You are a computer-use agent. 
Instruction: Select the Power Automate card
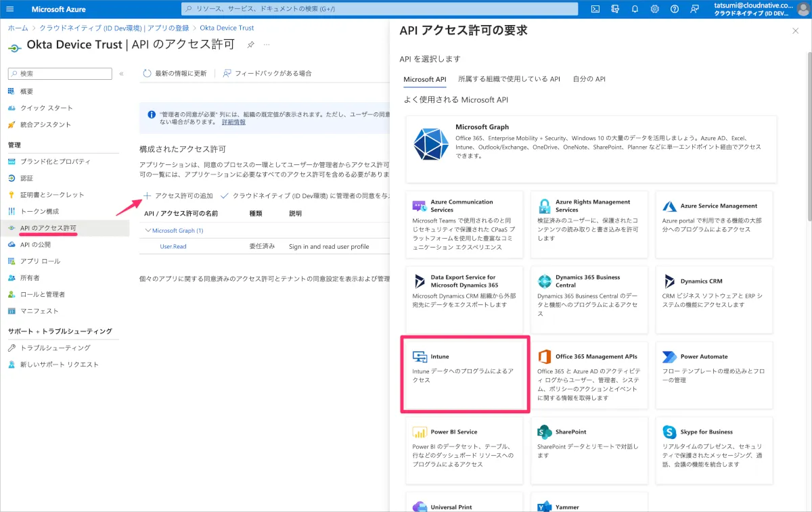pyautogui.click(x=714, y=375)
